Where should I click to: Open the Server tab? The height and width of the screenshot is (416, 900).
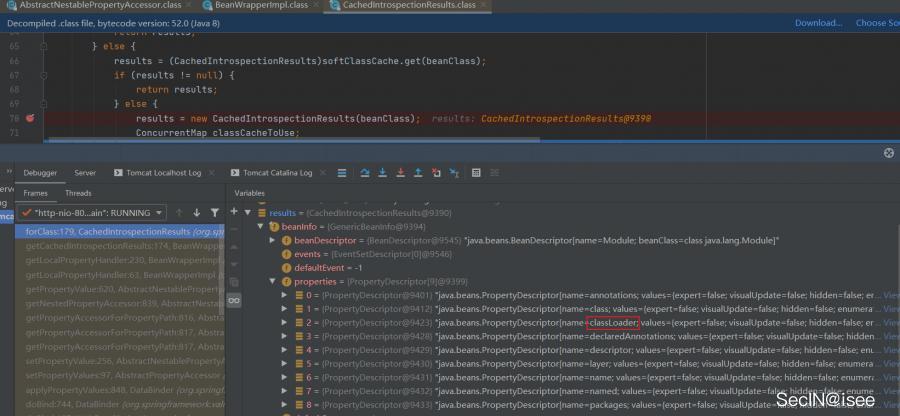click(x=85, y=173)
